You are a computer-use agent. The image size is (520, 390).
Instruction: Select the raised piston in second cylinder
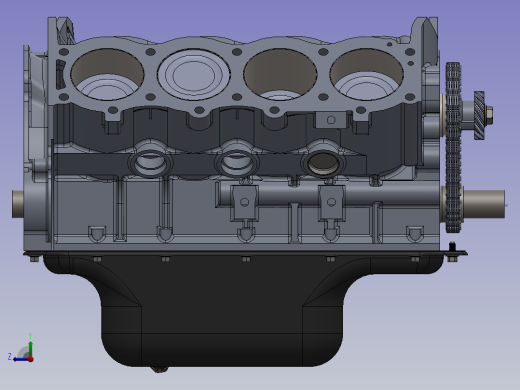(194, 74)
